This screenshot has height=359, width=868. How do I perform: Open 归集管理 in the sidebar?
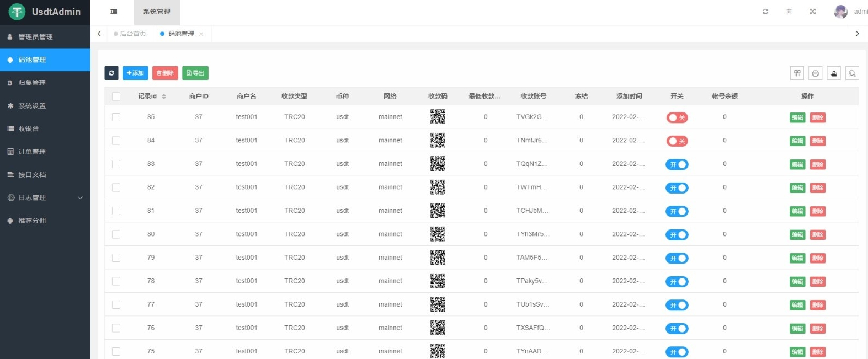[45, 83]
